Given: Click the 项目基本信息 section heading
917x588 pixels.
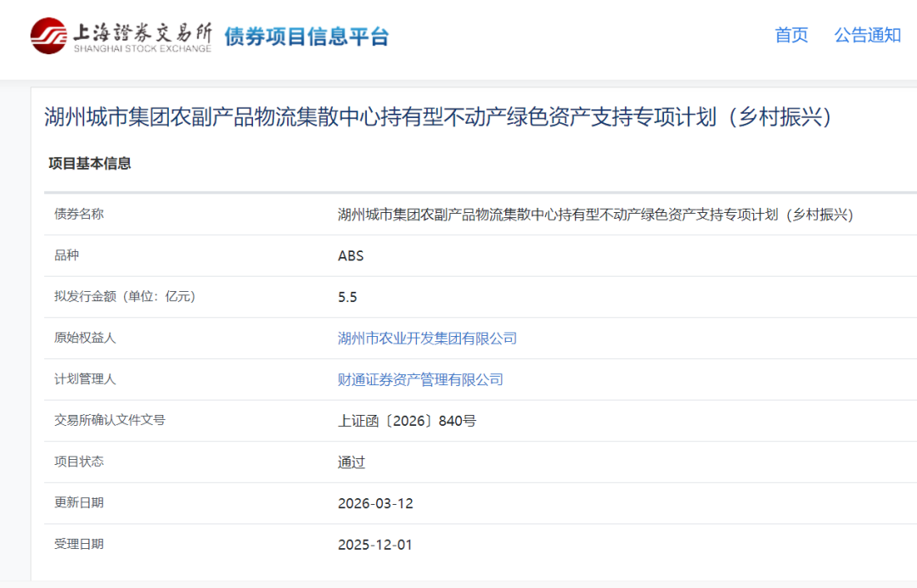Looking at the screenshot, I should click(x=89, y=164).
